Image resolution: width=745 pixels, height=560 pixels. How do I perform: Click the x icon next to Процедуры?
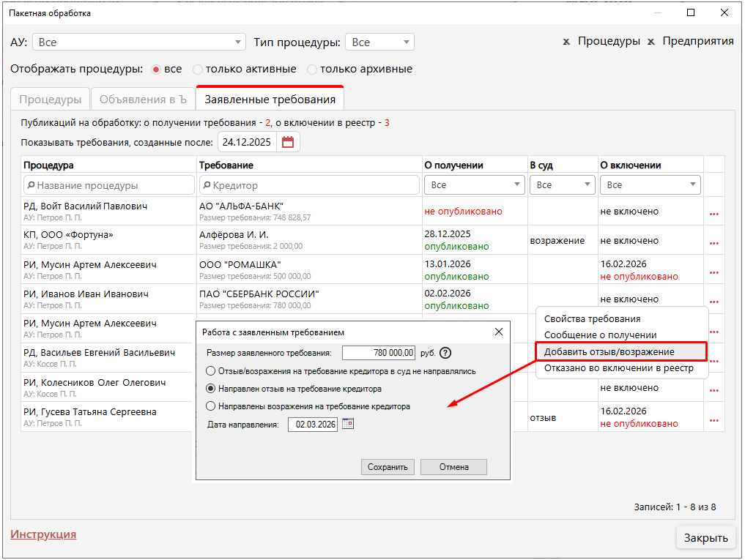pos(566,42)
